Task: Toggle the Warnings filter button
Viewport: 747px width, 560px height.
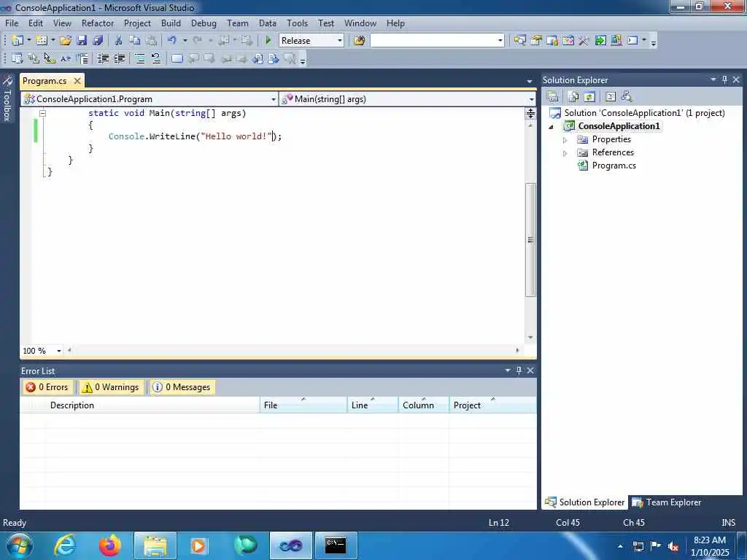Action: pyautogui.click(x=111, y=387)
